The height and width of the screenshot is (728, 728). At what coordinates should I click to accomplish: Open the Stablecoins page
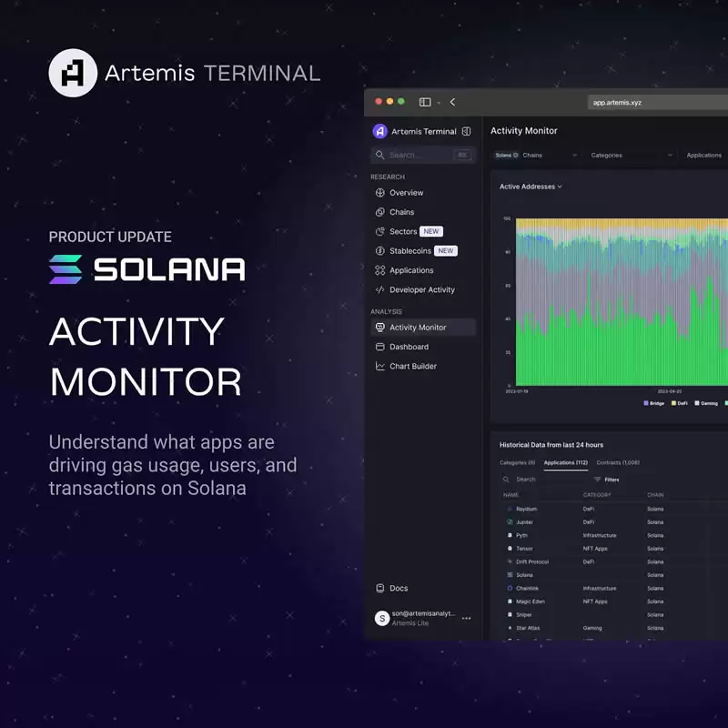[410, 251]
